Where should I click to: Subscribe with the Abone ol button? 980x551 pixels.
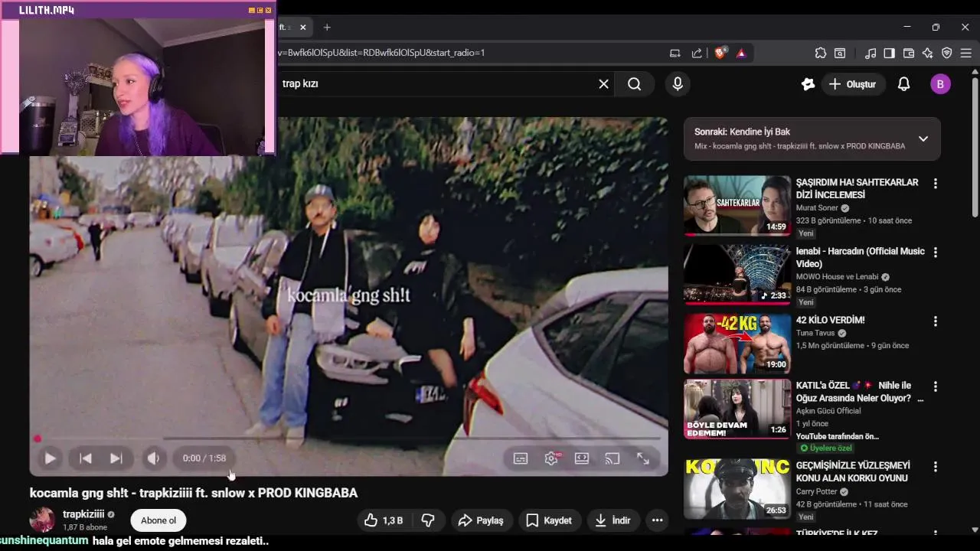(x=158, y=520)
